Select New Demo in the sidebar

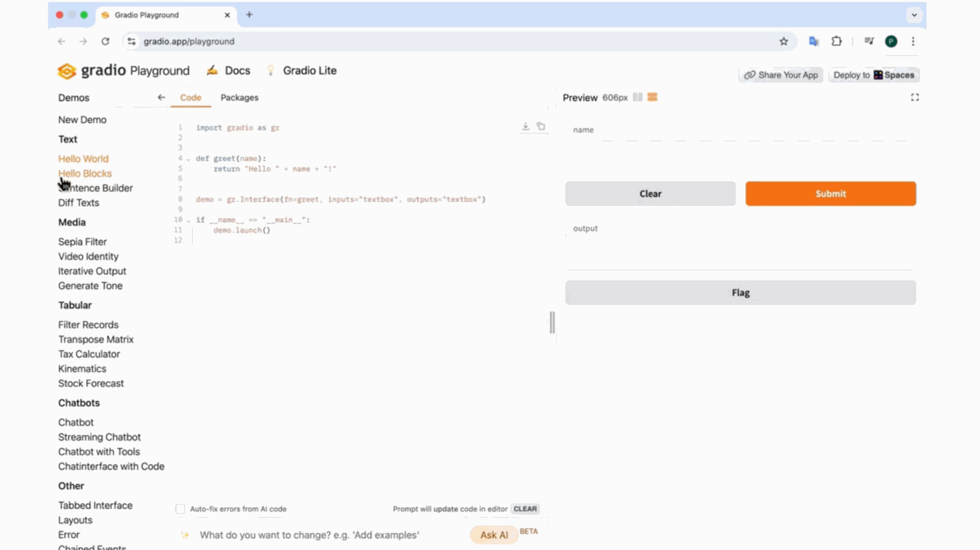pyautogui.click(x=82, y=120)
